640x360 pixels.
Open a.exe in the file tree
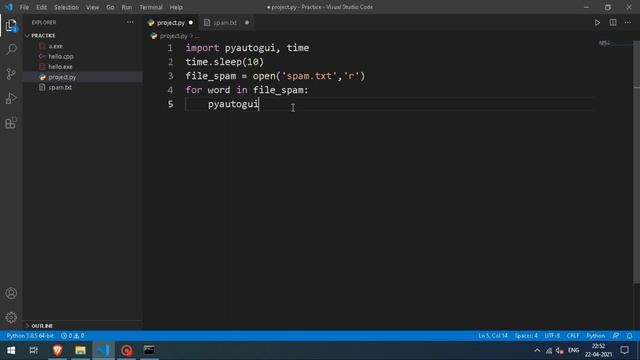click(x=56, y=46)
